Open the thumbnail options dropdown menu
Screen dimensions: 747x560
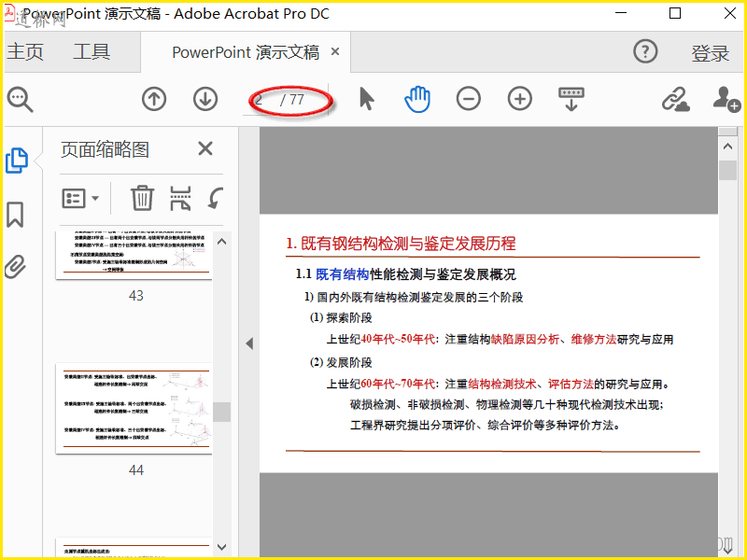[80, 198]
